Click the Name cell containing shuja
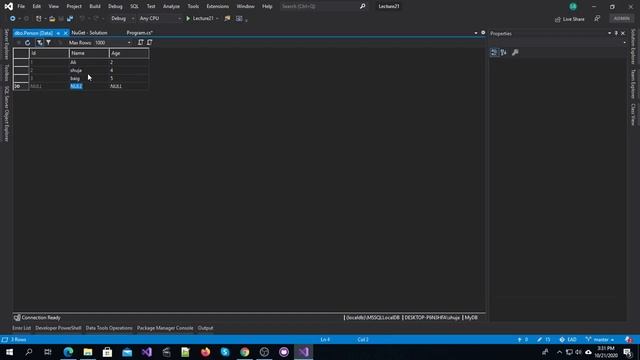 (89, 70)
